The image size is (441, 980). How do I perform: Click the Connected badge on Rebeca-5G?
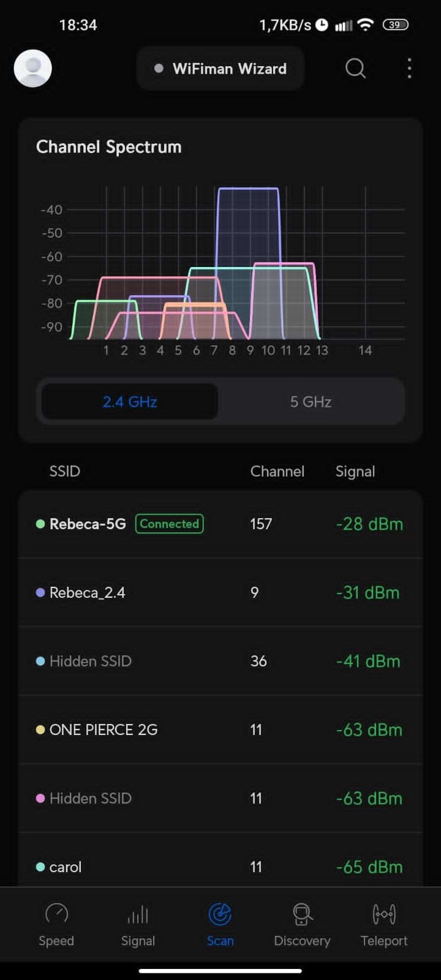pos(170,524)
